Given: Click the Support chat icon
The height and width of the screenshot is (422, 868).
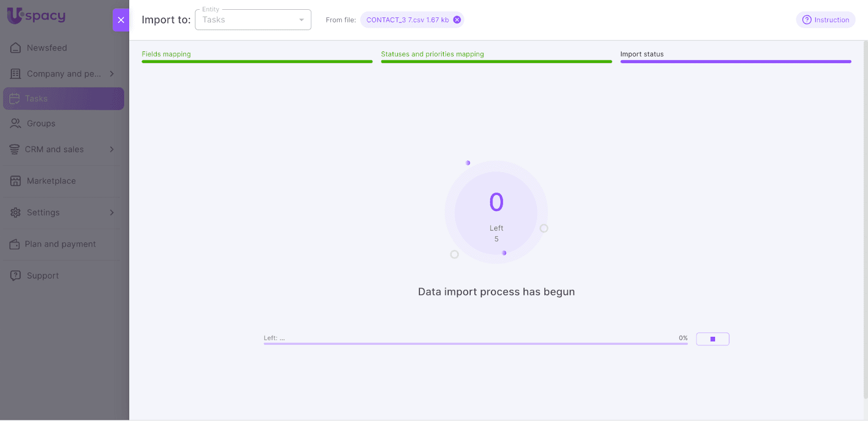Looking at the screenshot, I should tap(16, 276).
